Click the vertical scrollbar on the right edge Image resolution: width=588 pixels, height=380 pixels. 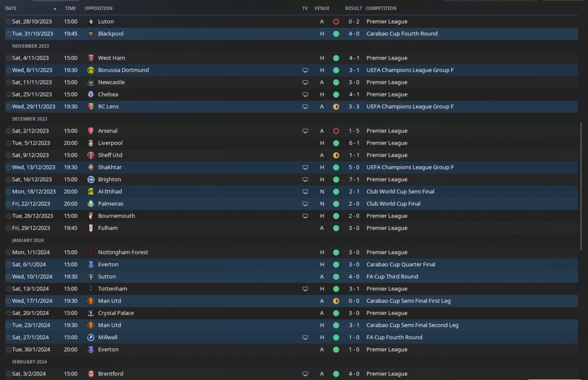tap(582, 184)
